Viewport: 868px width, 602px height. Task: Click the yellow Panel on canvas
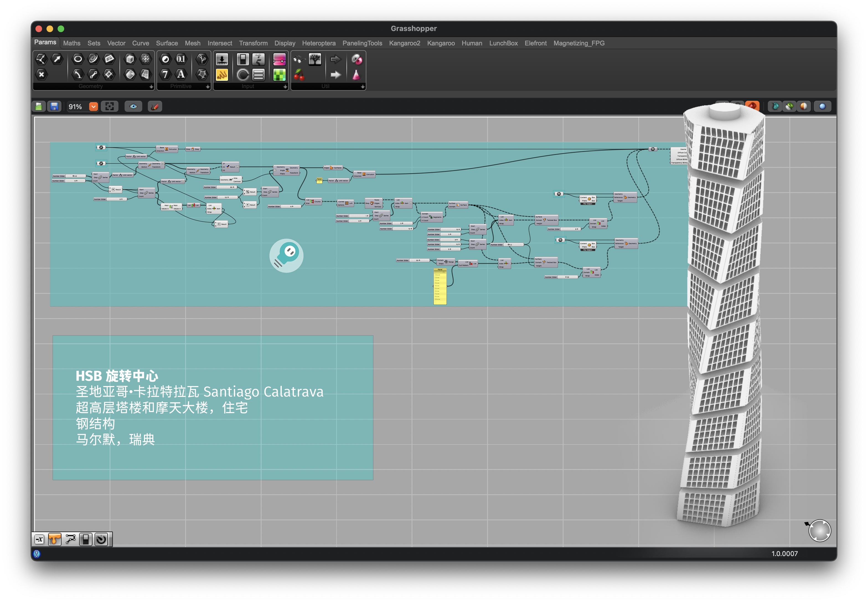pyautogui.click(x=440, y=287)
